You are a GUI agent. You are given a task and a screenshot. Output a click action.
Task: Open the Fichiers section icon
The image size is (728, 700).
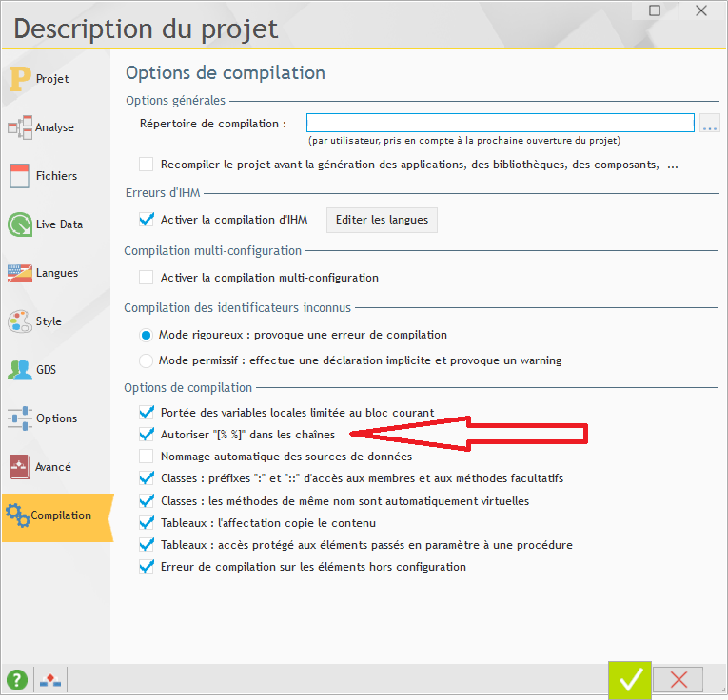click(20, 176)
